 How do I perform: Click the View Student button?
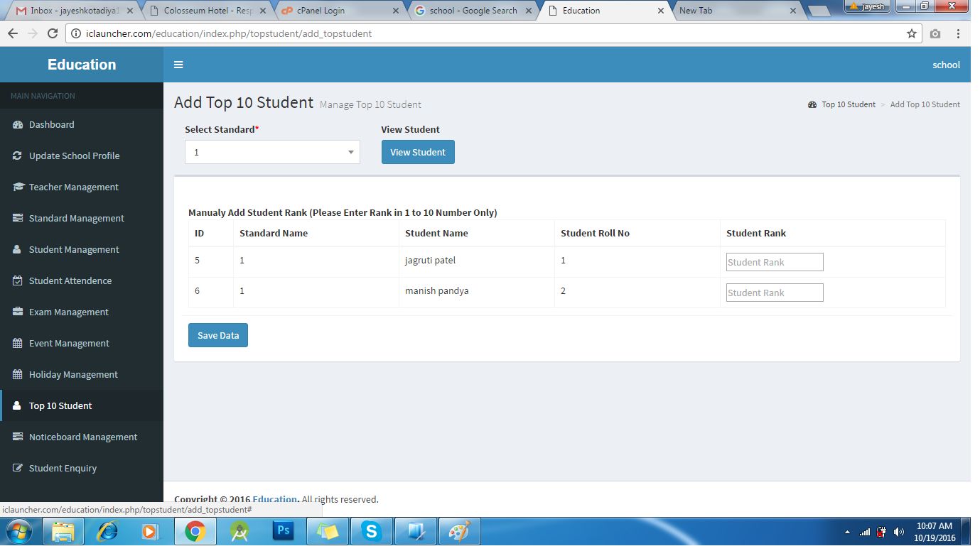(x=418, y=152)
